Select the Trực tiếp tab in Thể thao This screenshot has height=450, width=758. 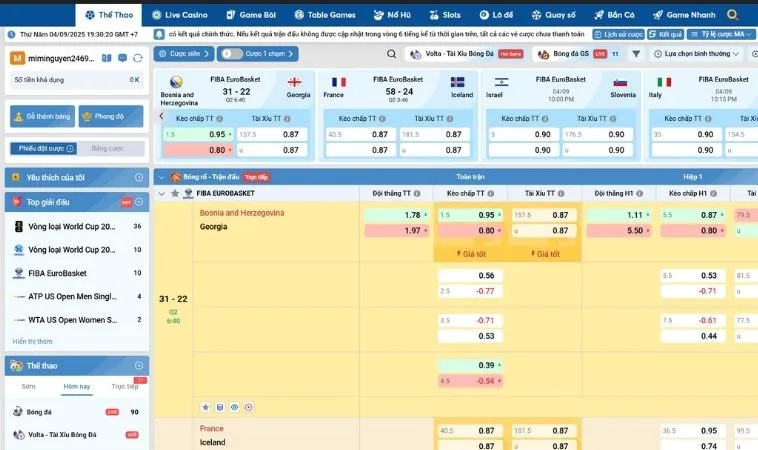(x=125, y=385)
